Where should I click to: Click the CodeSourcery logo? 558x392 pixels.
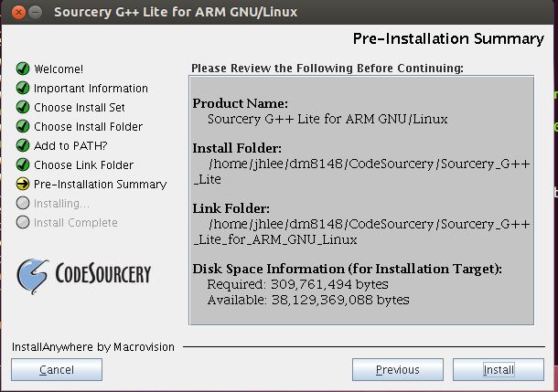tap(84, 273)
